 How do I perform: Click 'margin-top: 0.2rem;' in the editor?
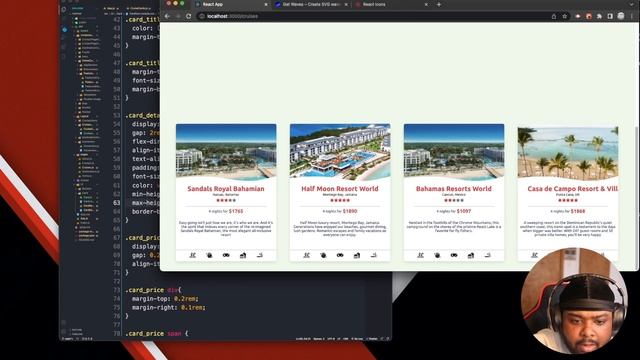[165, 299]
